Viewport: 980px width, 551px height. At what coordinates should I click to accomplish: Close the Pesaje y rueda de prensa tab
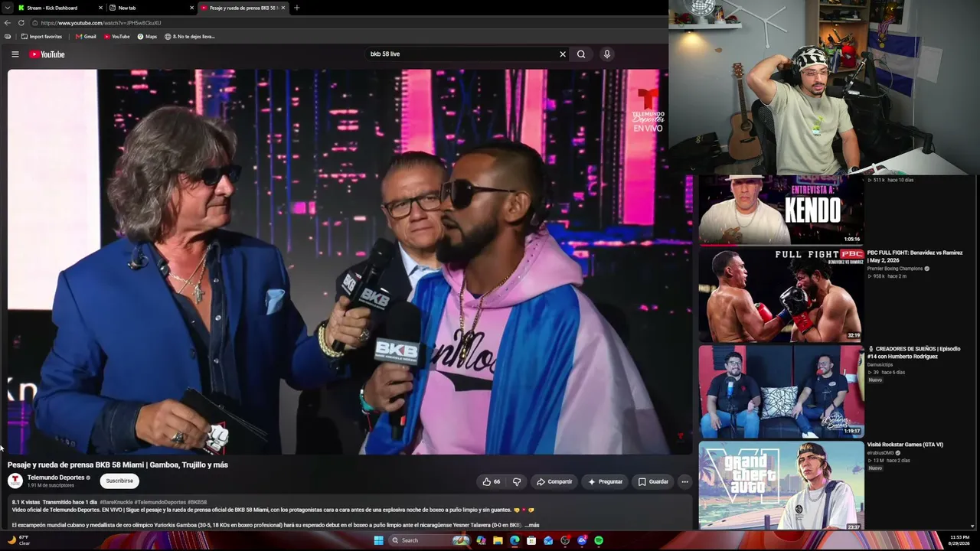283,8
